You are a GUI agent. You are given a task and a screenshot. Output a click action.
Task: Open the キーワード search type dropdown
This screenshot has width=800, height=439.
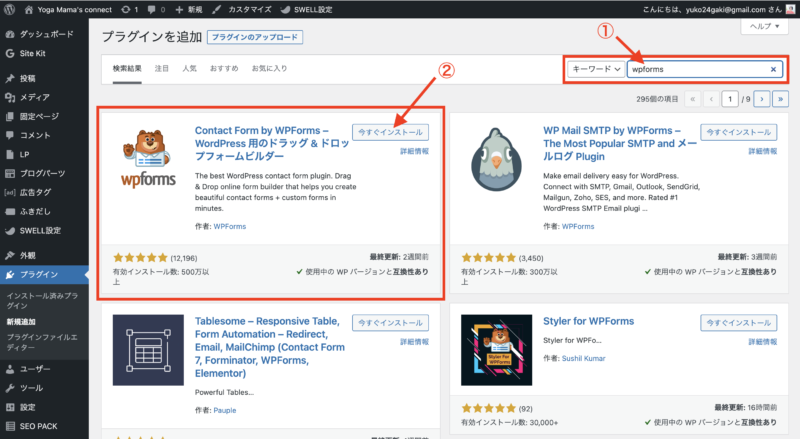(x=596, y=69)
